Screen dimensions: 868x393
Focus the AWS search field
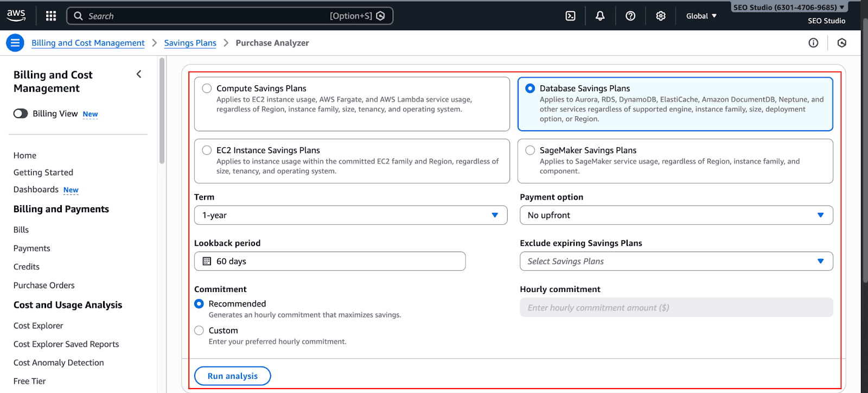point(230,16)
